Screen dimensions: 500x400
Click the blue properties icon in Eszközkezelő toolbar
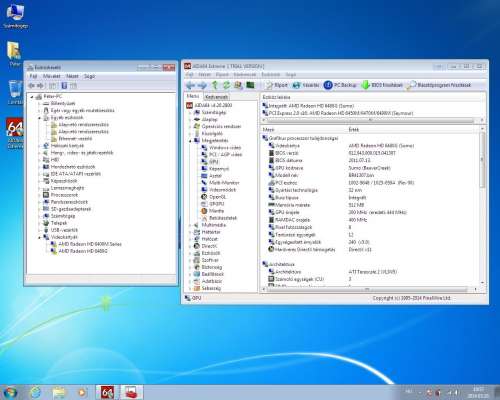[64, 86]
